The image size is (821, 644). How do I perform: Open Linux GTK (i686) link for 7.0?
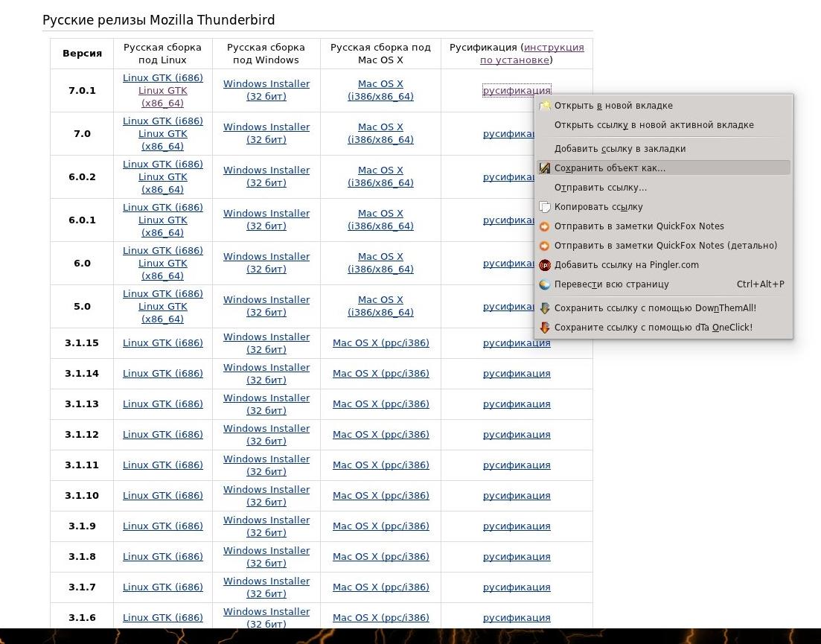(x=163, y=121)
